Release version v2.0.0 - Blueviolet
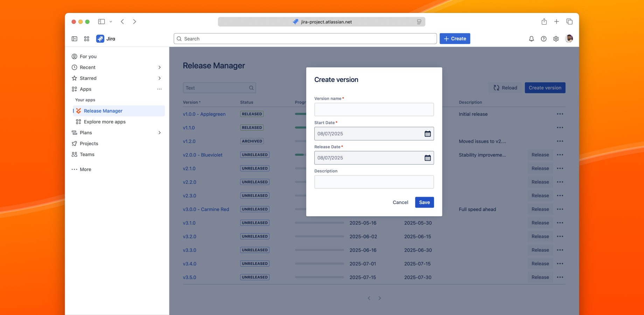This screenshot has width=644, height=315. [540, 155]
